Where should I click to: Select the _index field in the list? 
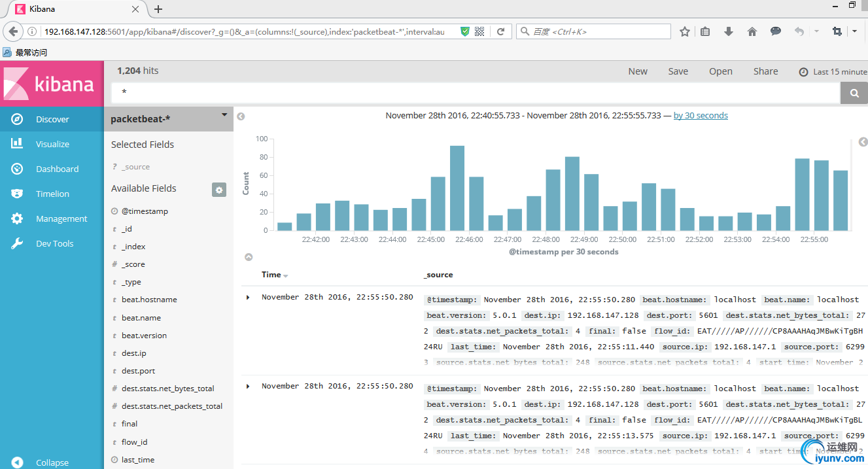click(133, 247)
